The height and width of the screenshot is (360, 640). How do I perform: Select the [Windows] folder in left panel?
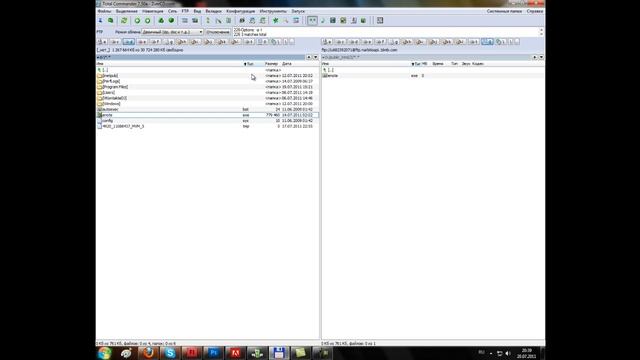tap(207, 104)
